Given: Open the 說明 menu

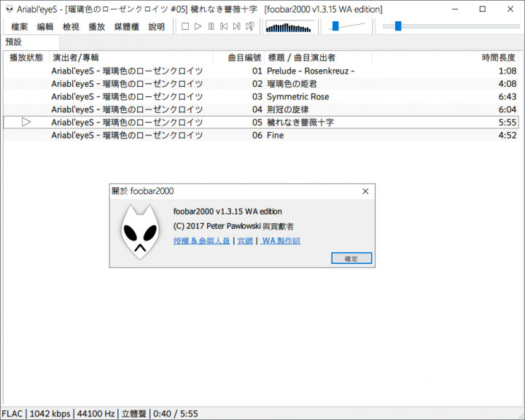Looking at the screenshot, I should pyautogui.click(x=157, y=27).
